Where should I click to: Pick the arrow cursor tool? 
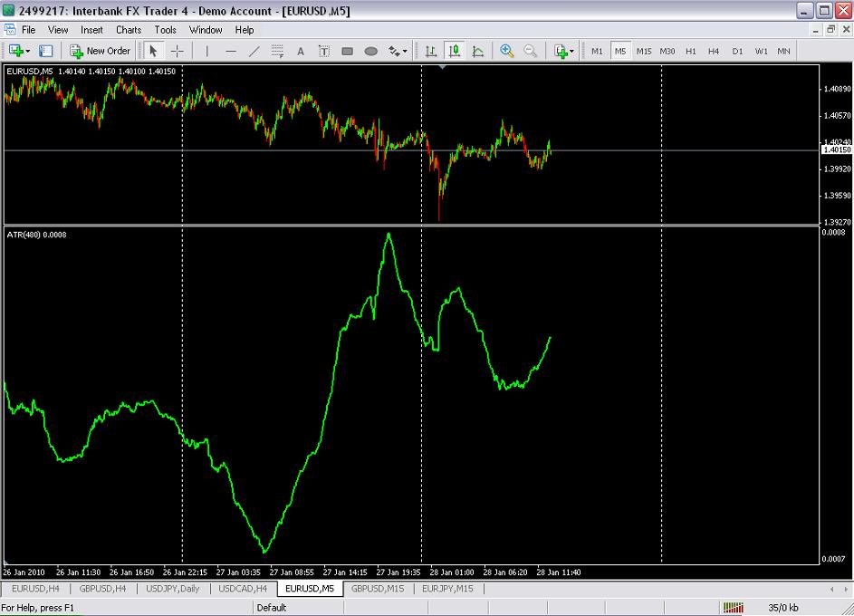pos(153,51)
